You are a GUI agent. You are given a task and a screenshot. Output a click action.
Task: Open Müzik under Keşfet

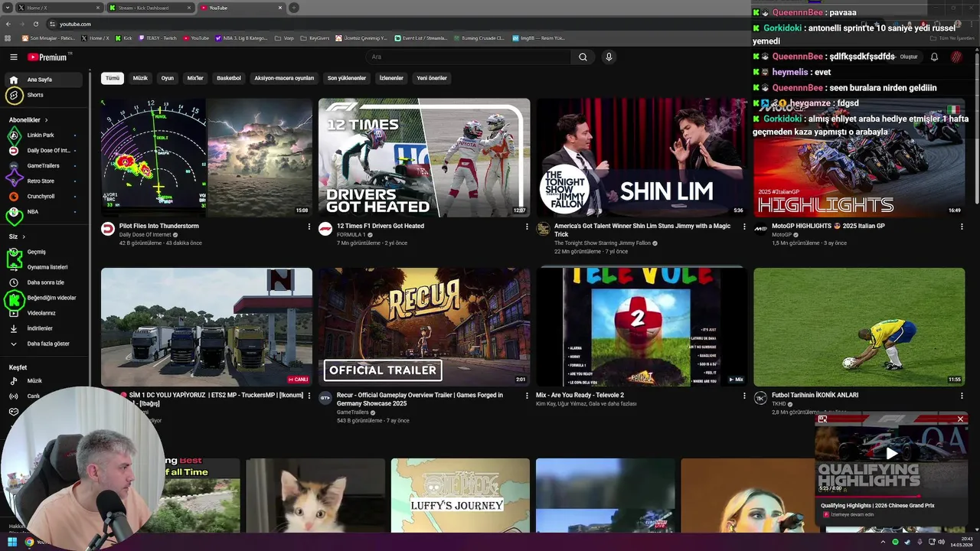pyautogui.click(x=42, y=380)
